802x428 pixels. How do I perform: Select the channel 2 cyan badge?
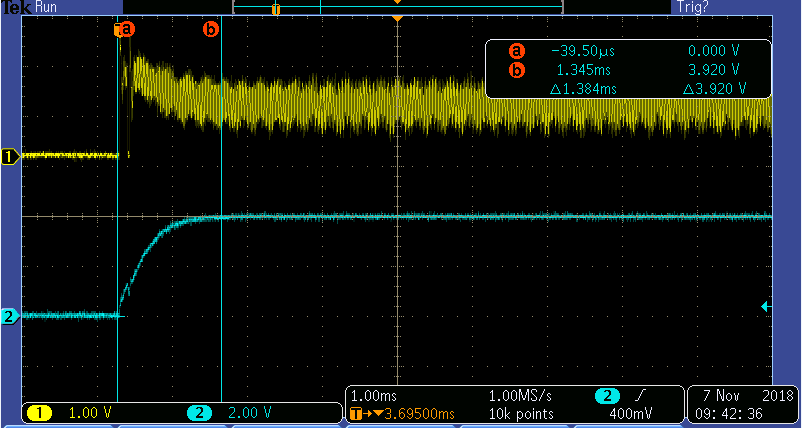click(x=198, y=412)
